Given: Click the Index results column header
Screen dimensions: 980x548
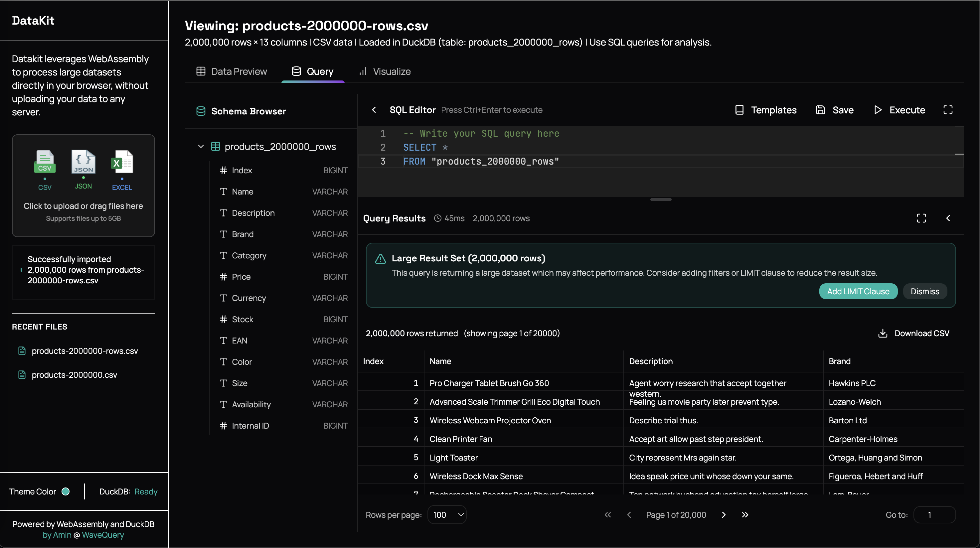Looking at the screenshot, I should (x=390, y=361).
